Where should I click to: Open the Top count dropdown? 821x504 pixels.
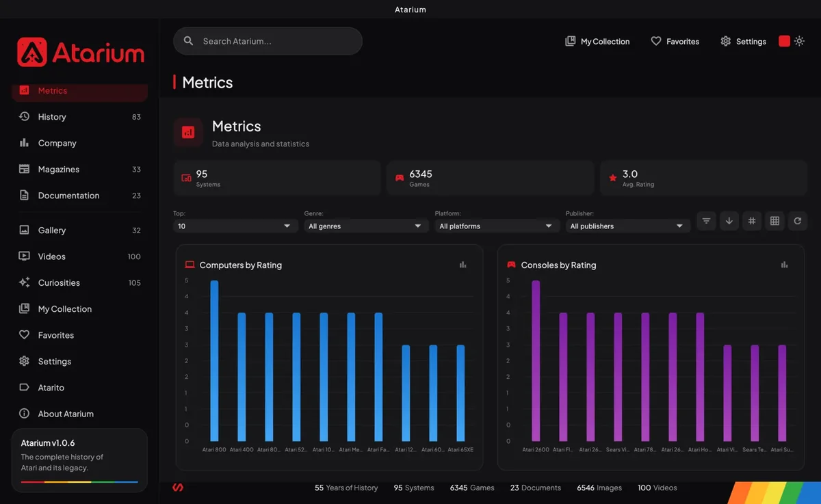pyautogui.click(x=235, y=226)
